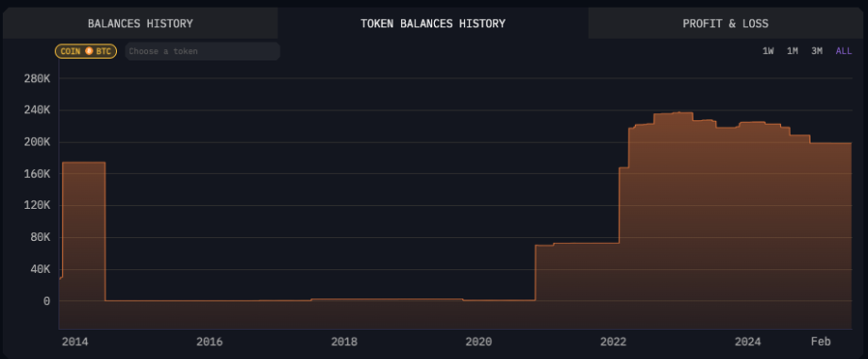Viewport: 868px width, 359px height.
Task: Set the time range to 1M
Action: coord(793,51)
